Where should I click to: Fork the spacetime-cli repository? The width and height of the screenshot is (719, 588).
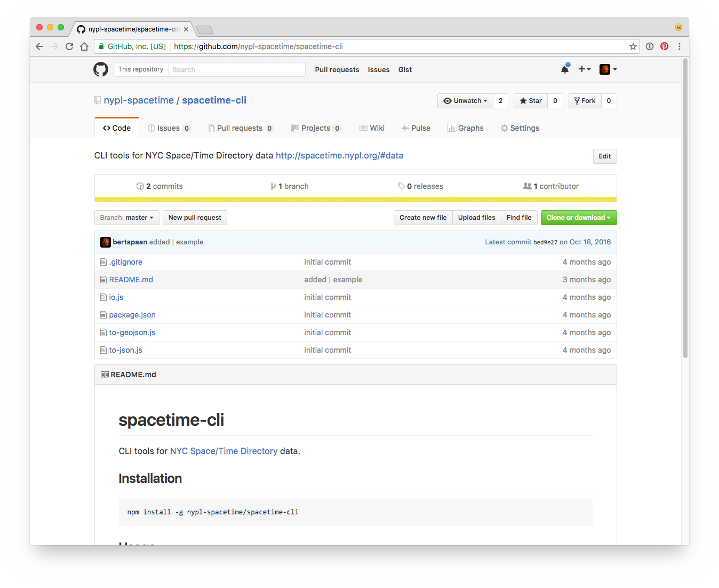(x=585, y=101)
